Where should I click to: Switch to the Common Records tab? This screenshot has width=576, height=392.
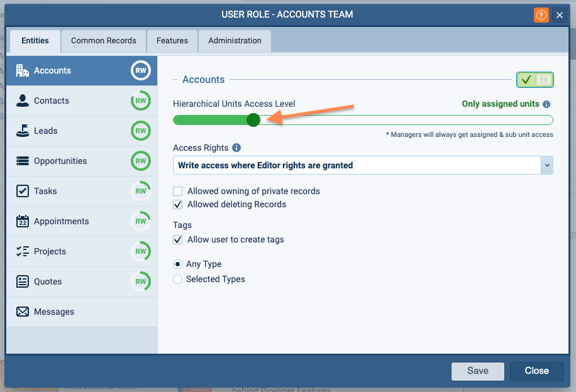point(103,41)
